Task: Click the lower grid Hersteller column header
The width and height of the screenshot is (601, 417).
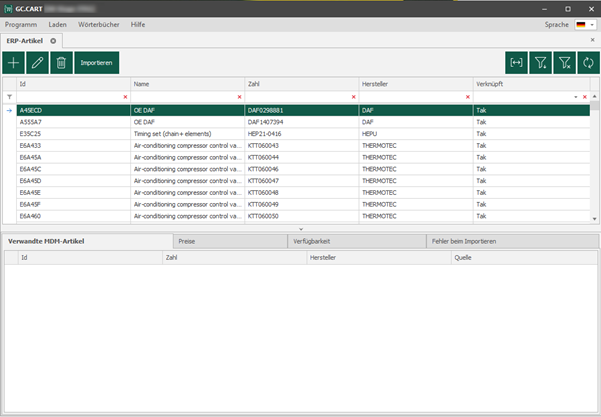Action: pos(379,258)
